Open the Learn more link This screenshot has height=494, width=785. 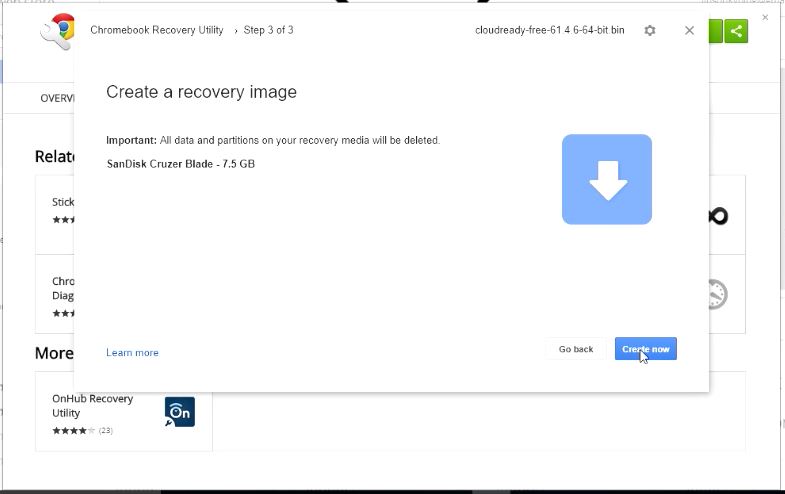tap(132, 352)
